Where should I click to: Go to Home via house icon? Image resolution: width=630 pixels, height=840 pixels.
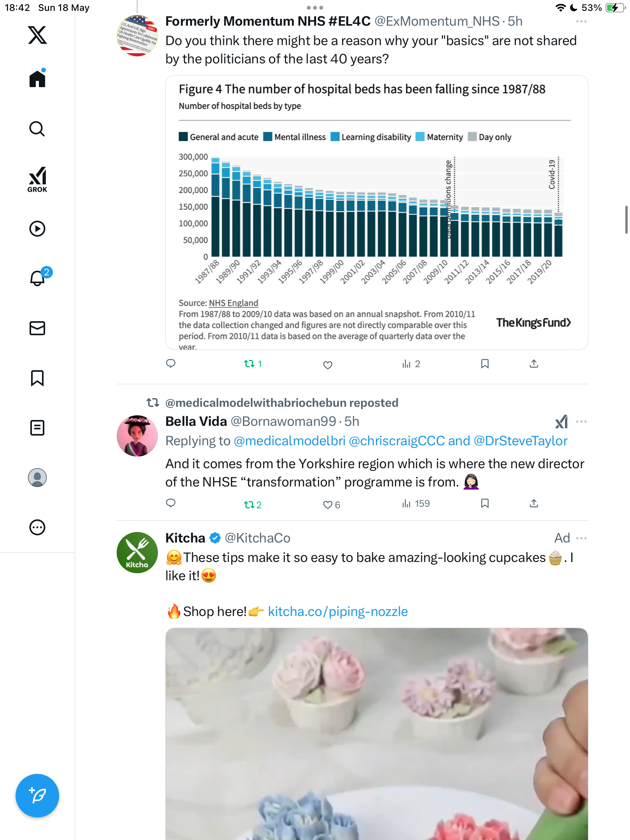37,78
